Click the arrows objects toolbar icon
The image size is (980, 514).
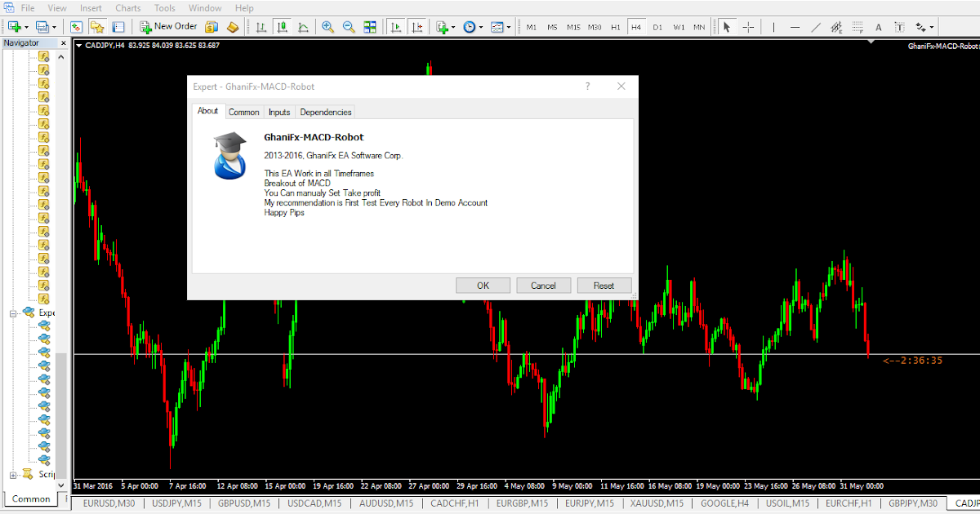click(x=920, y=27)
